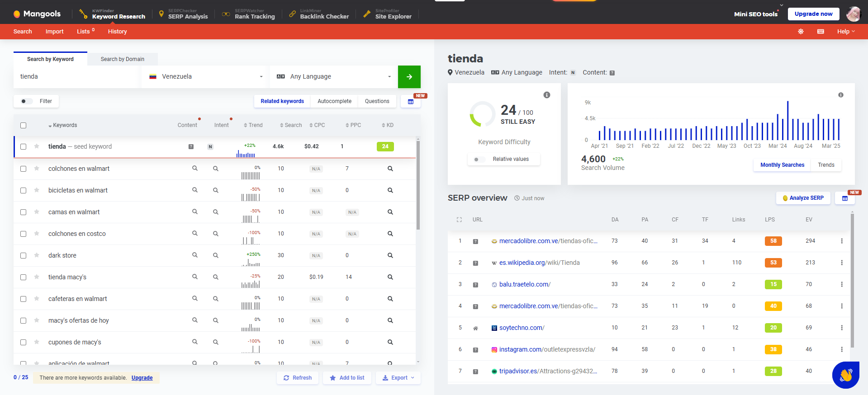Load KD for 'camas en walmart'
868x395 pixels.
pos(390,212)
